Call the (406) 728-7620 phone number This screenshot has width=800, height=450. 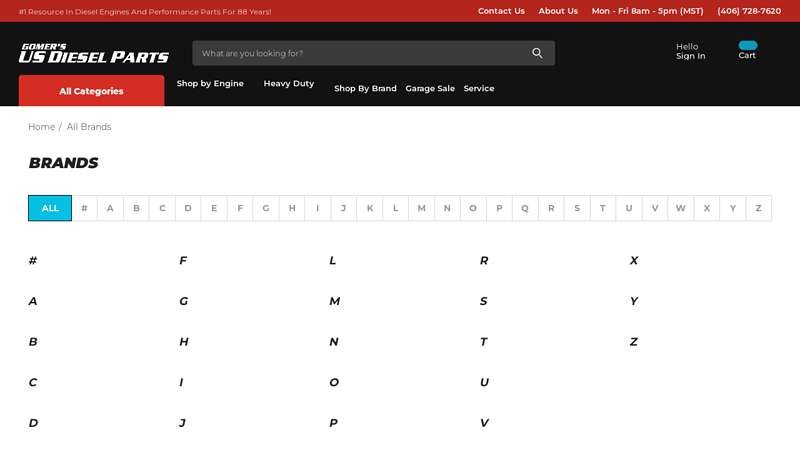pos(749,11)
